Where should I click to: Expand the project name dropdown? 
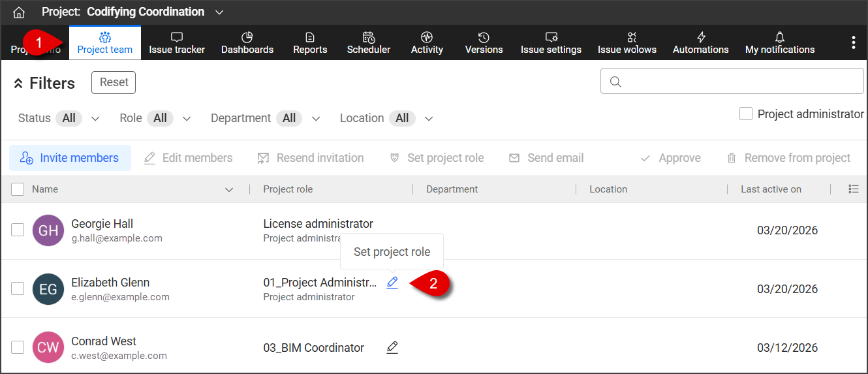[x=219, y=12]
